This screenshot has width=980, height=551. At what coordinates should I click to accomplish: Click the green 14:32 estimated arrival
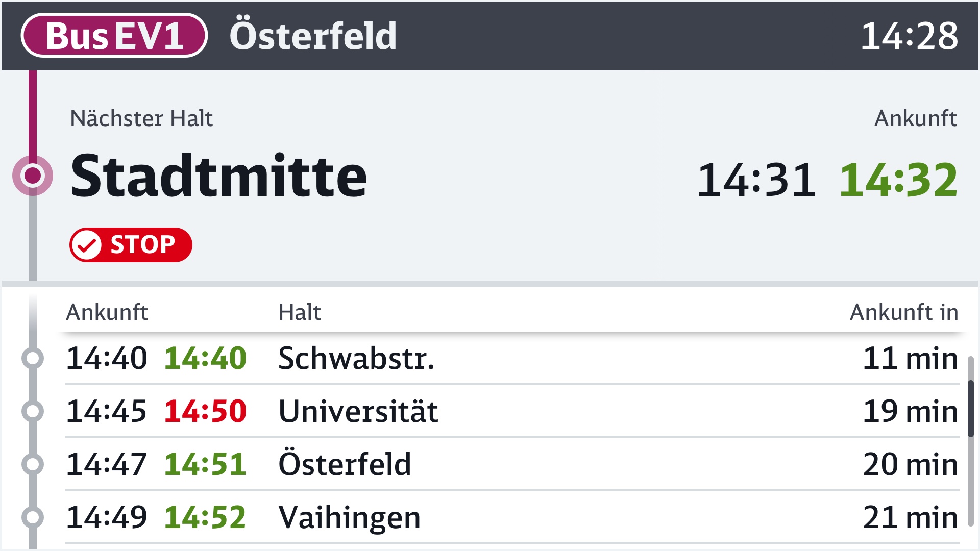(898, 180)
